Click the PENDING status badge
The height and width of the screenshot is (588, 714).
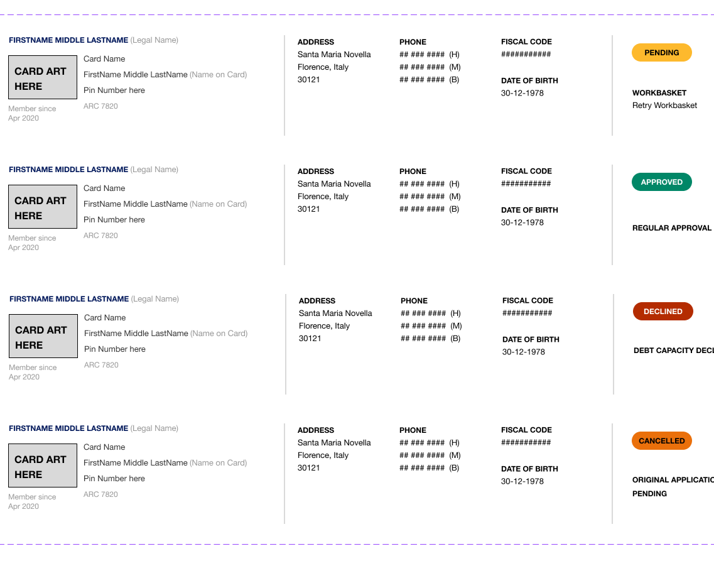click(x=661, y=52)
